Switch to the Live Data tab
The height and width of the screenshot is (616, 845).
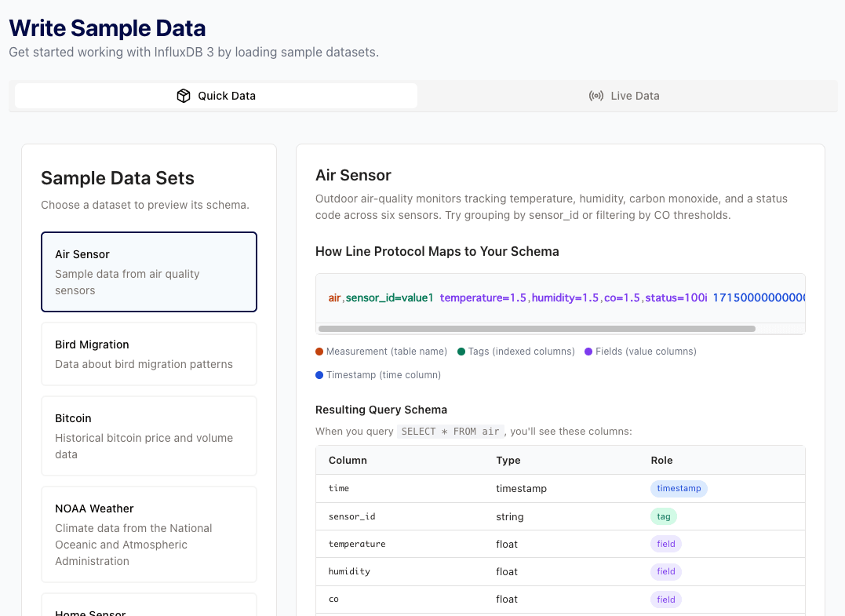624,96
